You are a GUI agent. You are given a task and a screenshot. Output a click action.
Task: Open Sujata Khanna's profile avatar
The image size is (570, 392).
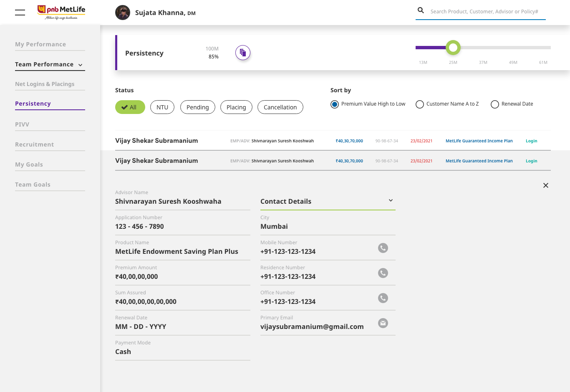(123, 13)
